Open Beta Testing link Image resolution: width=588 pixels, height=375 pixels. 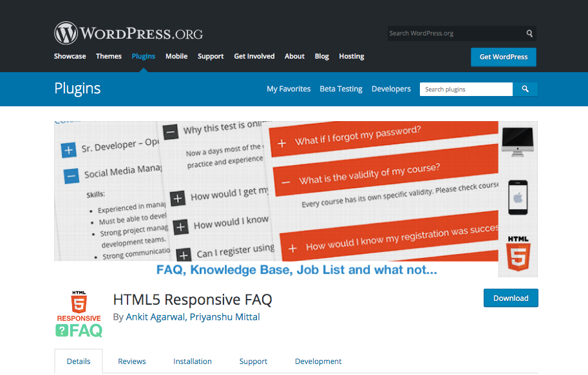tap(341, 89)
